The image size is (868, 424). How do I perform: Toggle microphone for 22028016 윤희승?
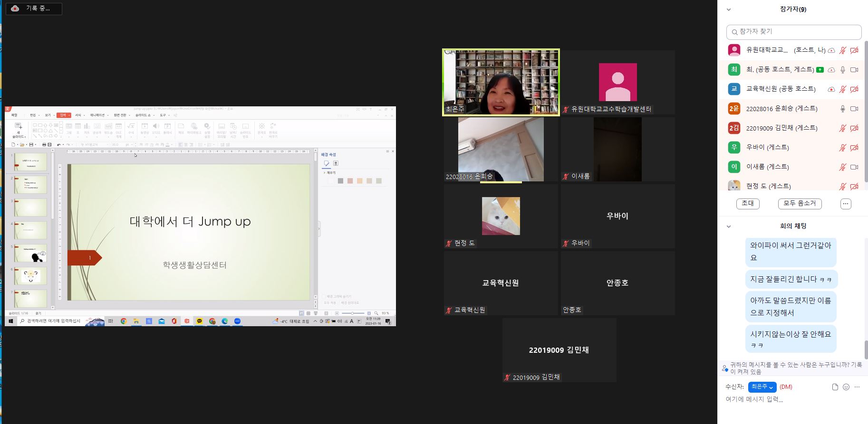tap(842, 109)
